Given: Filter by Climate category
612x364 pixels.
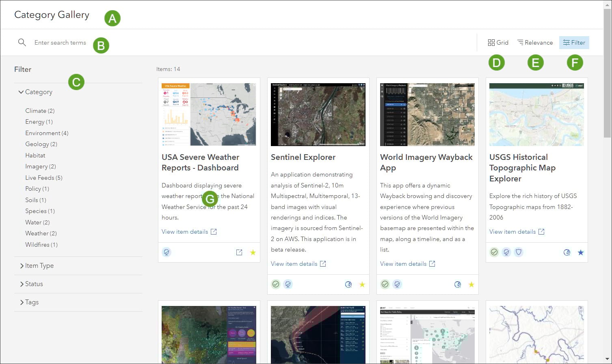Looking at the screenshot, I should pyautogui.click(x=40, y=111).
